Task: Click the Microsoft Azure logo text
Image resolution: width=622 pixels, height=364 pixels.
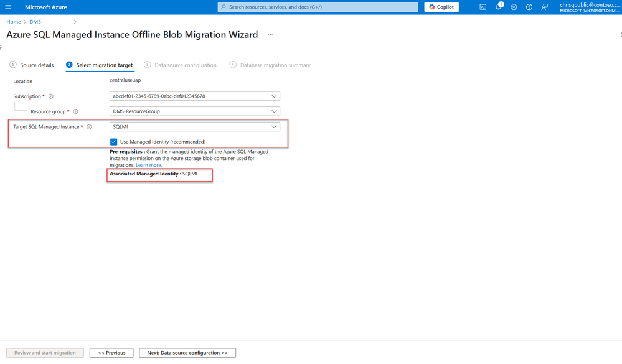Action: click(46, 7)
